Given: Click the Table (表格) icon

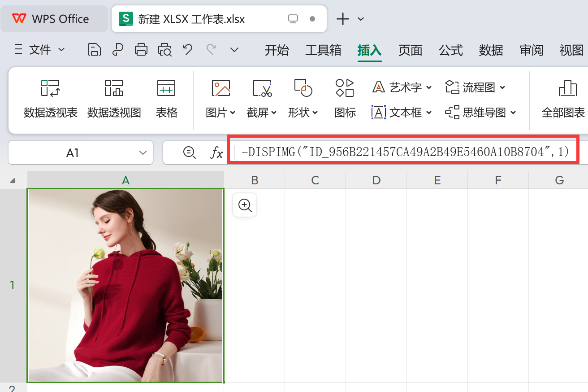Looking at the screenshot, I should pos(166,99).
